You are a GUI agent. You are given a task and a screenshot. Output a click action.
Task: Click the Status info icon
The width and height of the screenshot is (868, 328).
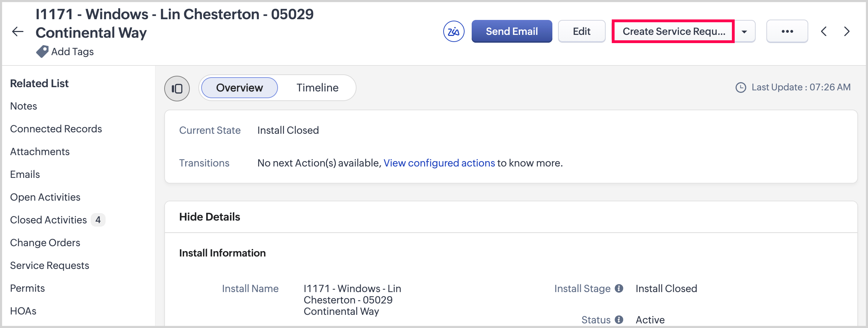point(619,319)
